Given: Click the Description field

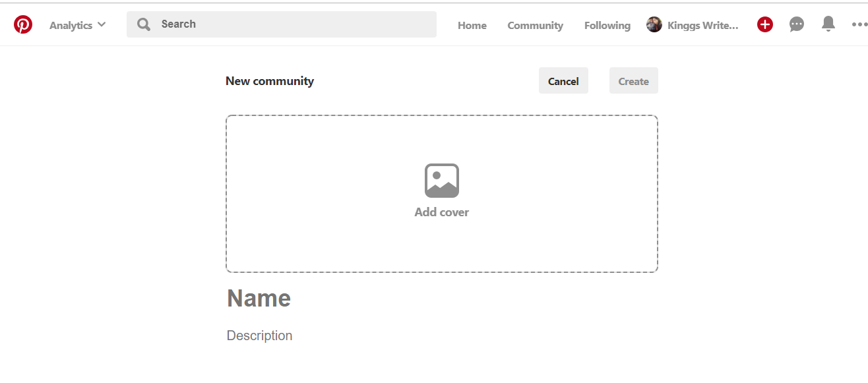Looking at the screenshot, I should [x=259, y=336].
